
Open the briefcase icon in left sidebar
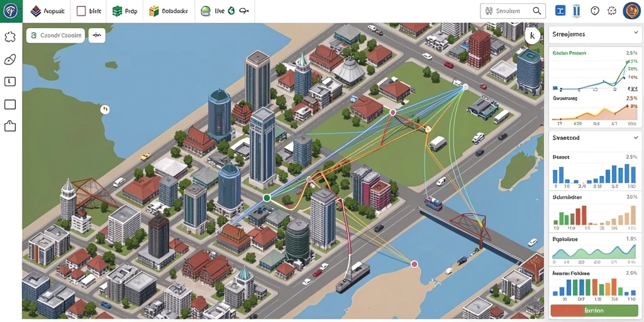(10, 126)
